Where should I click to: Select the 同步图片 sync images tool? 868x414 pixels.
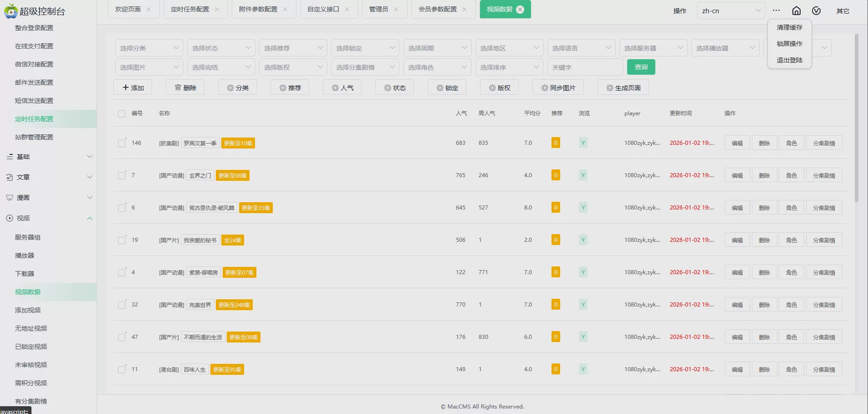pyautogui.click(x=558, y=87)
